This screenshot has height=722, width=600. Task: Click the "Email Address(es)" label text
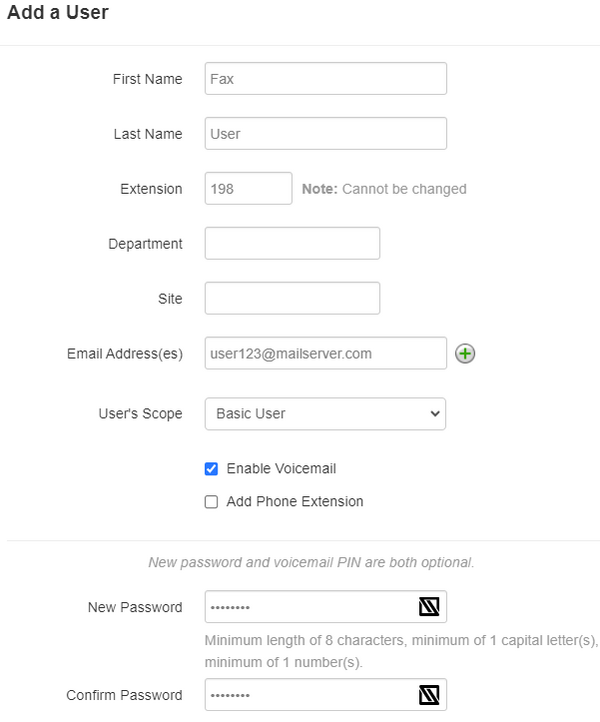pyautogui.click(x=125, y=353)
